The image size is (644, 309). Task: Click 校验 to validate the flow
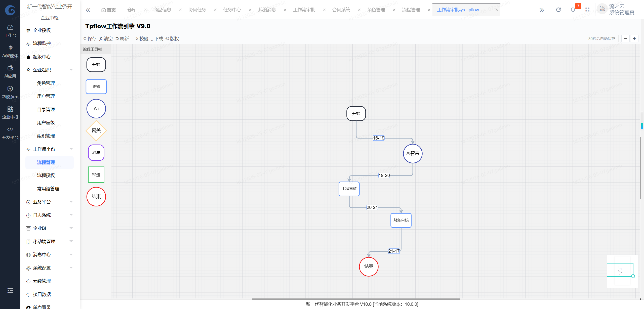click(x=142, y=38)
